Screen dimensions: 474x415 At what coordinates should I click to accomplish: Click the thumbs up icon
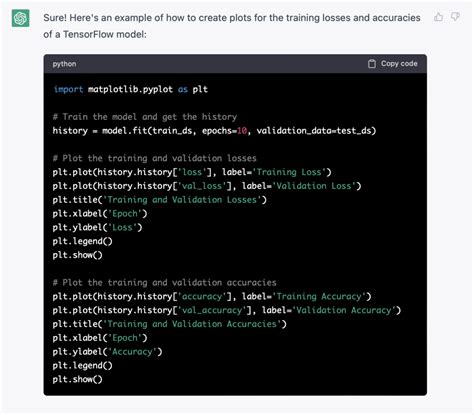438,17
